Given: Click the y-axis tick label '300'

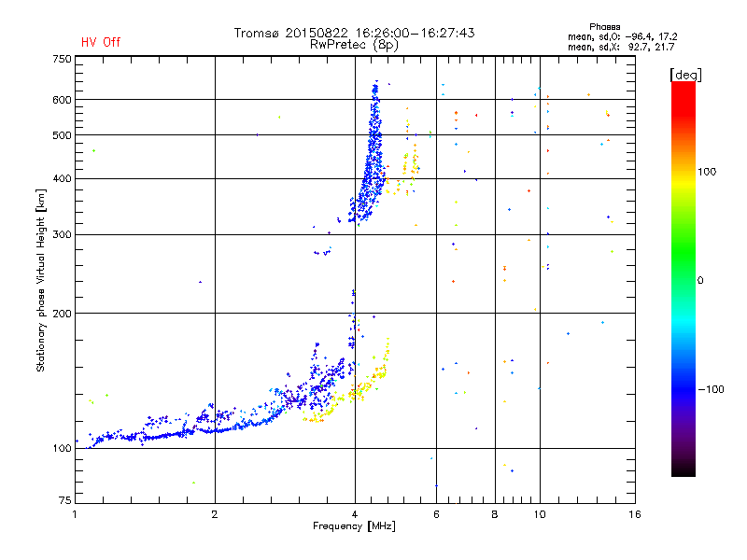Looking at the screenshot, I should coord(62,235).
